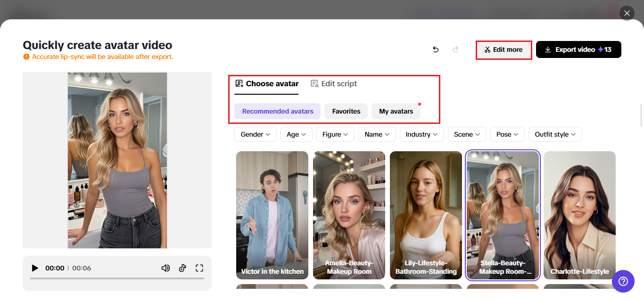The width and height of the screenshot is (644, 302).
Task: Switch to the Edit script tab
Action: click(334, 84)
